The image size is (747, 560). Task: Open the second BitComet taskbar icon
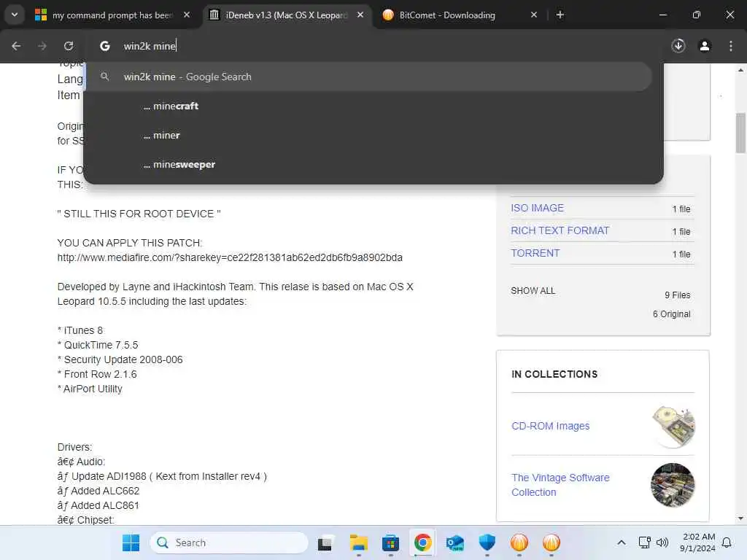click(551, 542)
